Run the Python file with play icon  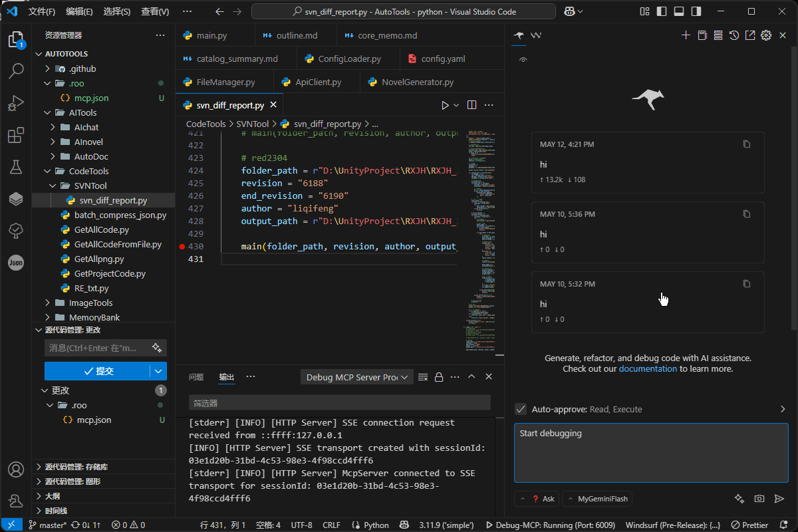[x=445, y=105]
